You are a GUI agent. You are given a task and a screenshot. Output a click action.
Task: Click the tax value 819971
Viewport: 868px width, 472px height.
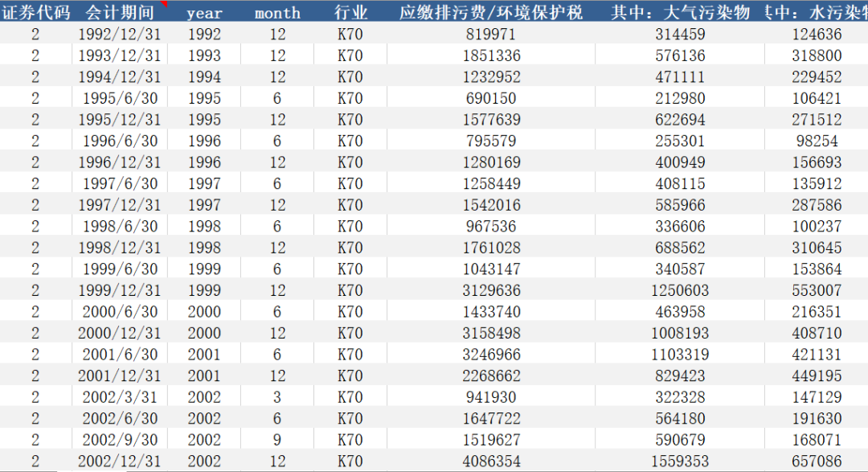(491, 35)
